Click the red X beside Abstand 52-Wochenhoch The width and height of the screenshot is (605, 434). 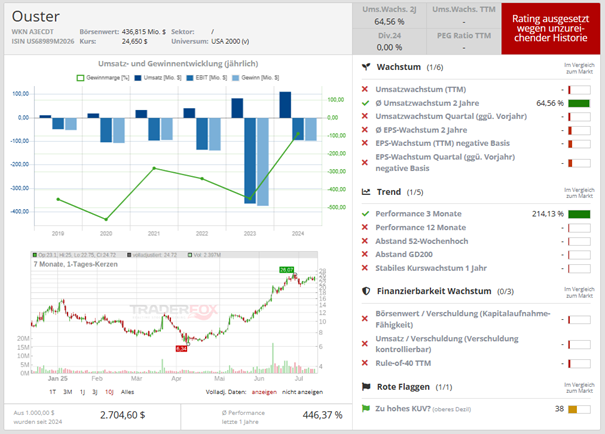[365, 241]
